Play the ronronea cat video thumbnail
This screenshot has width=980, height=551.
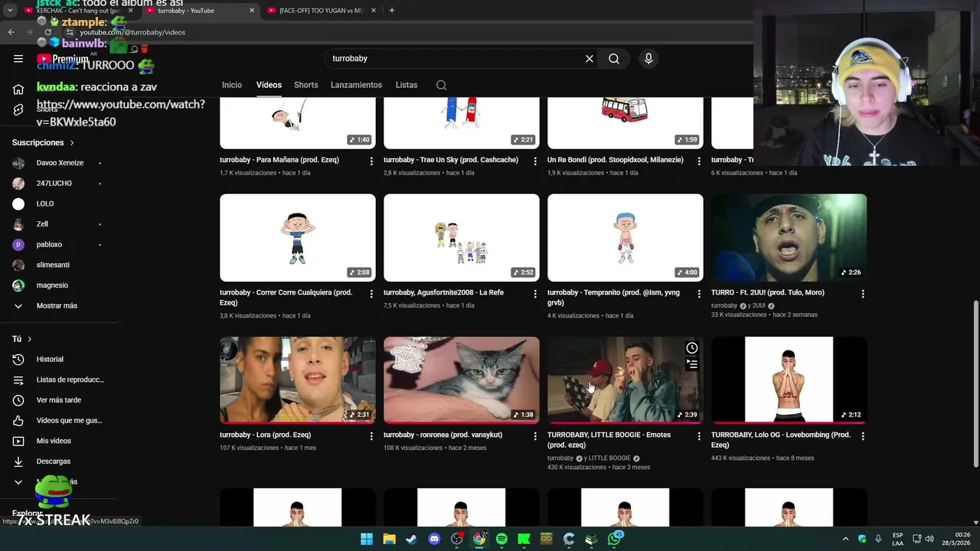(x=462, y=380)
